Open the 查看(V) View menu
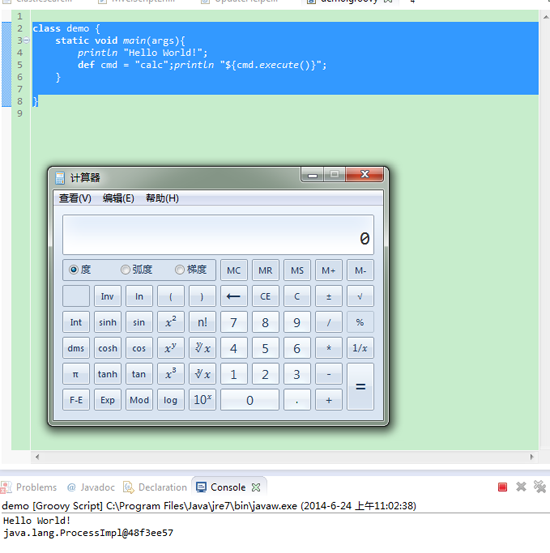This screenshot has height=553, width=550. coord(75,198)
